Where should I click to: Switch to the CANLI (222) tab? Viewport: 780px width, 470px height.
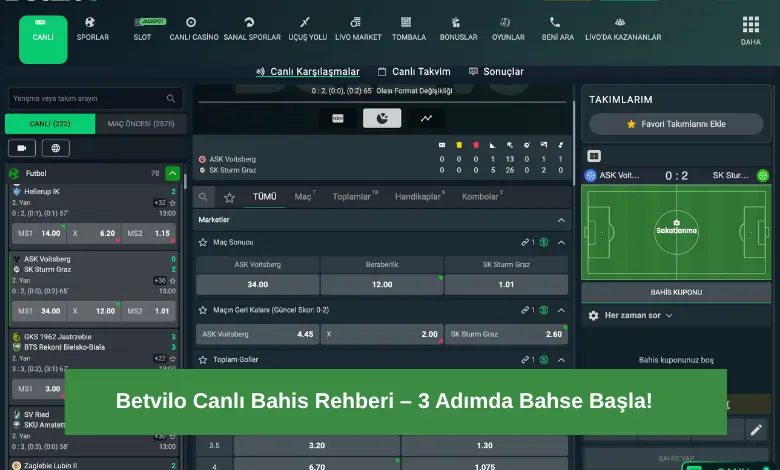click(x=50, y=124)
